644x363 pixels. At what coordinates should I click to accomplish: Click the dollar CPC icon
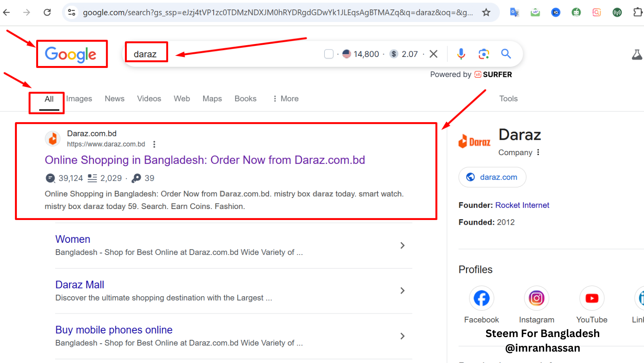394,54
